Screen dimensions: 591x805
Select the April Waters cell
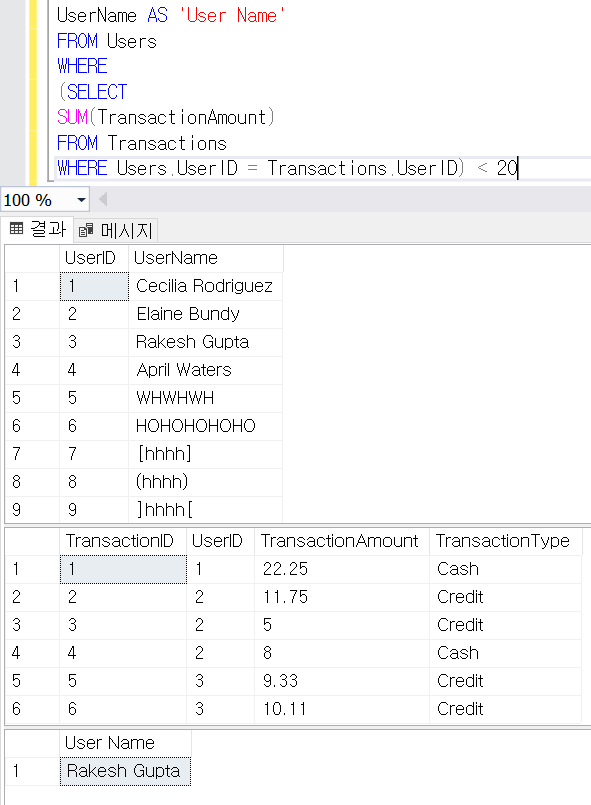click(205, 370)
